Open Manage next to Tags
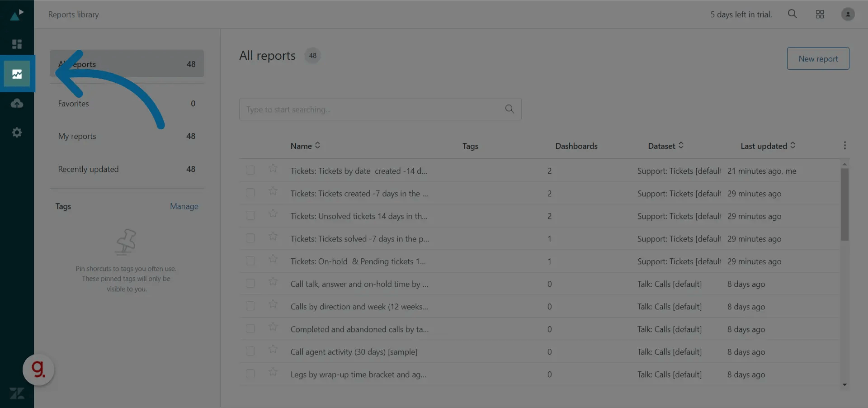The width and height of the screenshot is (868, 408). click(x=184, y=206)
